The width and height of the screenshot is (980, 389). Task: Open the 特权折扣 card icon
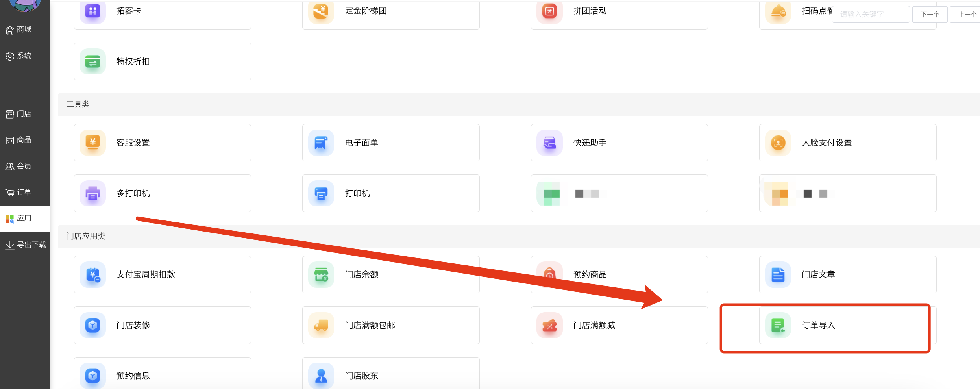[92, 61]
